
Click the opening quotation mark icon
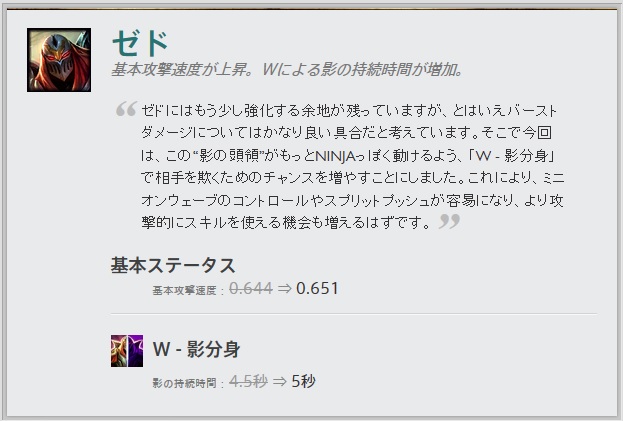click(x=126, y=109)
